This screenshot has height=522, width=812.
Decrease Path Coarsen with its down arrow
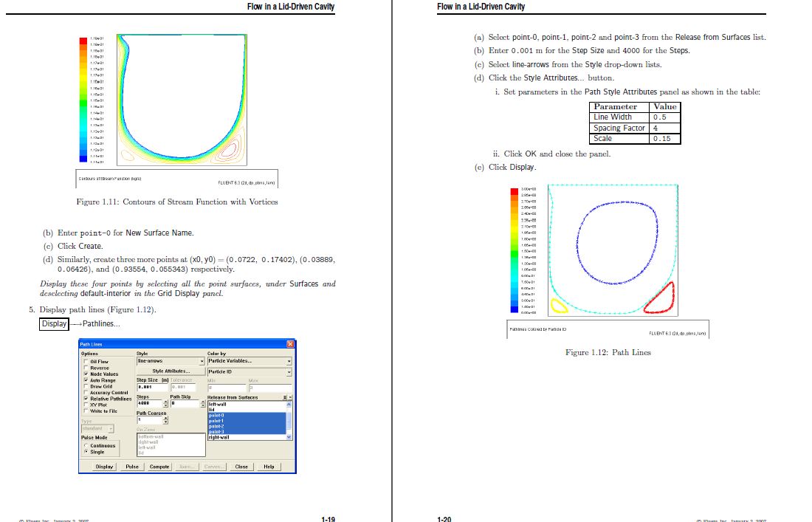(x=165, y=422)
